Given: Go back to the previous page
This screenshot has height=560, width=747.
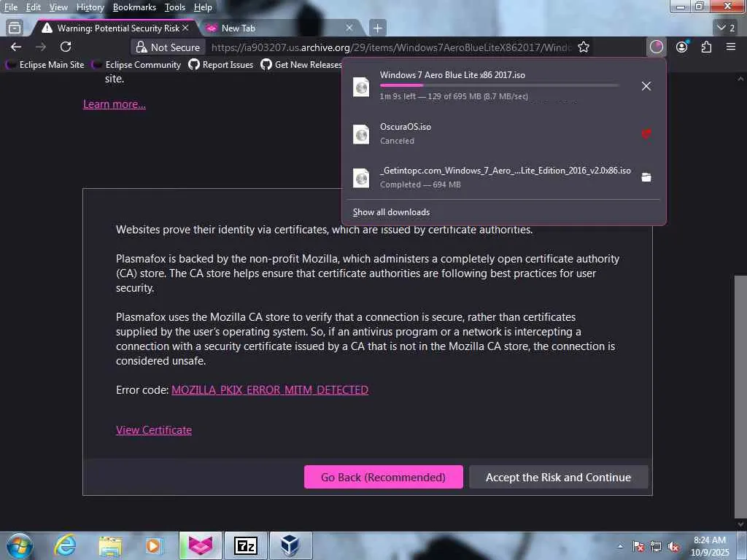Looking at the screenshot, I should tap(16, 47).
